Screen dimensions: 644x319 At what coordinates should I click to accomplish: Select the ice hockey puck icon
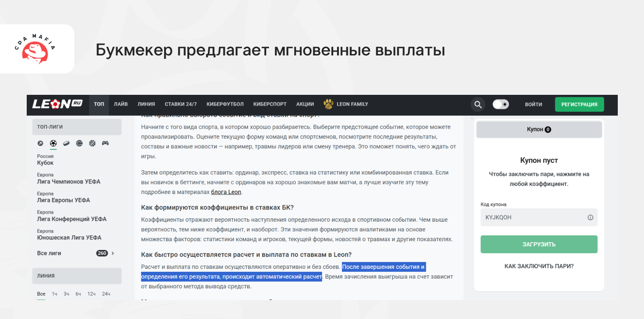click(67, 143)
